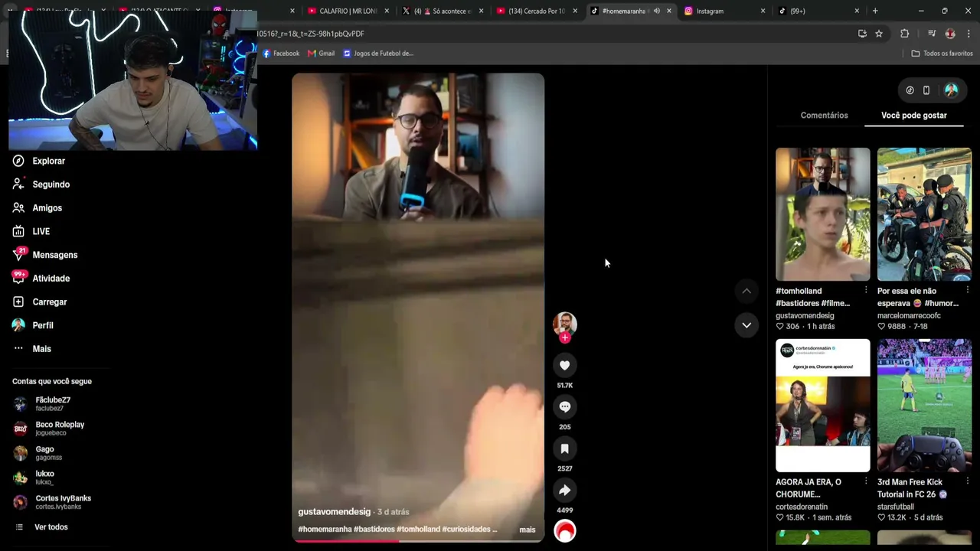Switch to the CALAFRIO | MR LON YouTube tab

pos(348,11)
